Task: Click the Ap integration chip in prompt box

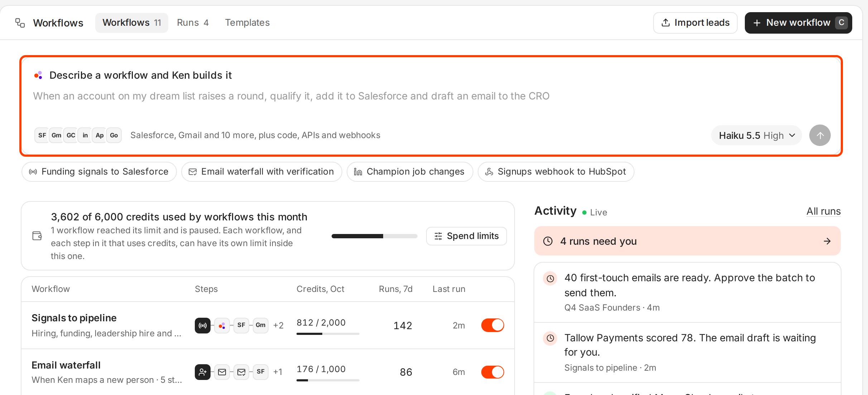Action: pos(99,135)
